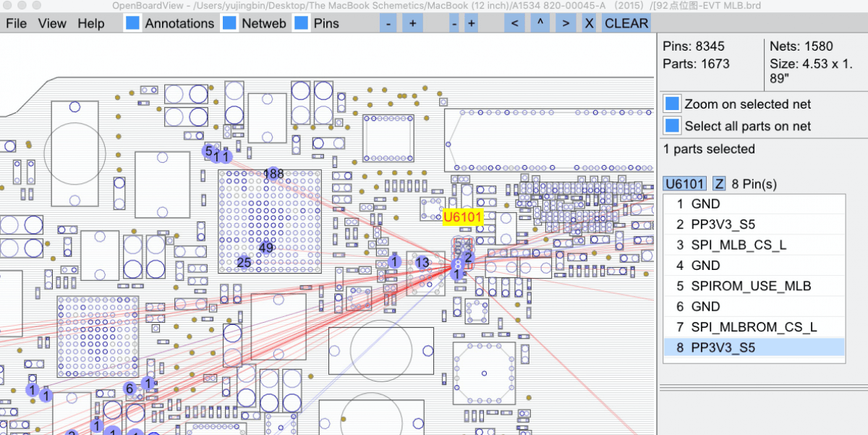Click the < rotate-left button
This screenshot has width=868, height=435.
[x=514, y=23]
